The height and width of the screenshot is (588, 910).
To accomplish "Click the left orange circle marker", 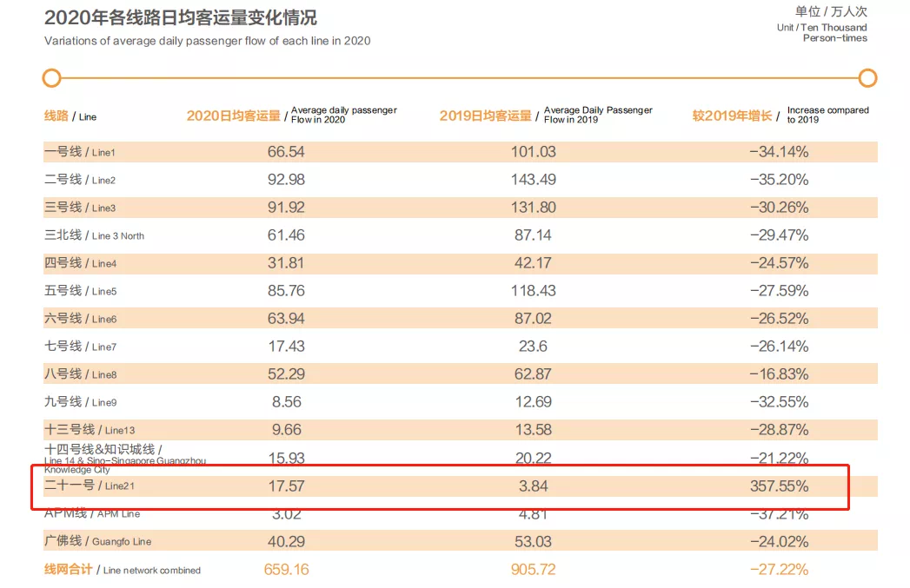I will click(51, 77).
